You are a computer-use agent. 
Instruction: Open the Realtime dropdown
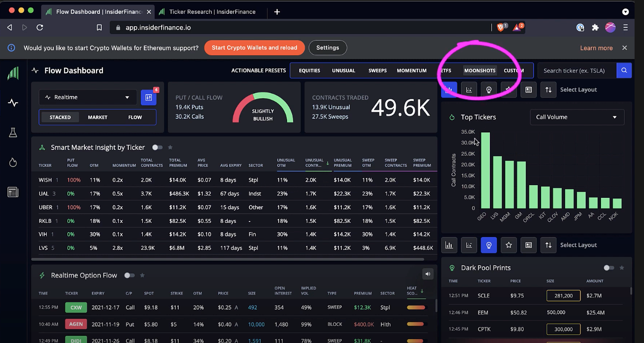[88, 98]
